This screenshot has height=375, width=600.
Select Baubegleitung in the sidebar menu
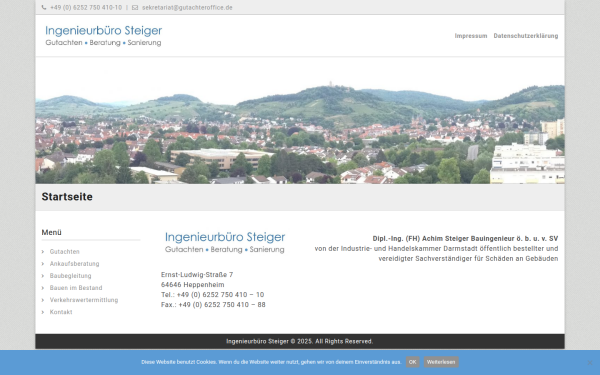pyautogui.click(x=70, y=276)
